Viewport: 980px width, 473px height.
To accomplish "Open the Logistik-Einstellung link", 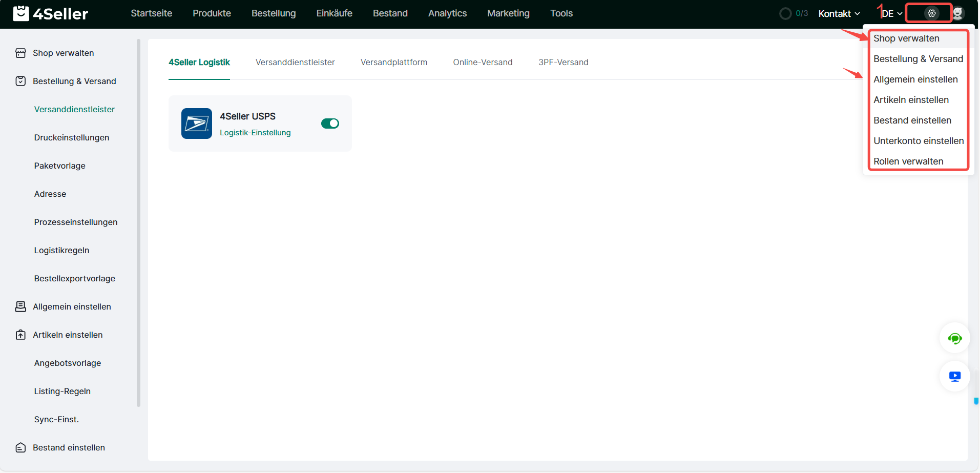I will click(255, 133).
